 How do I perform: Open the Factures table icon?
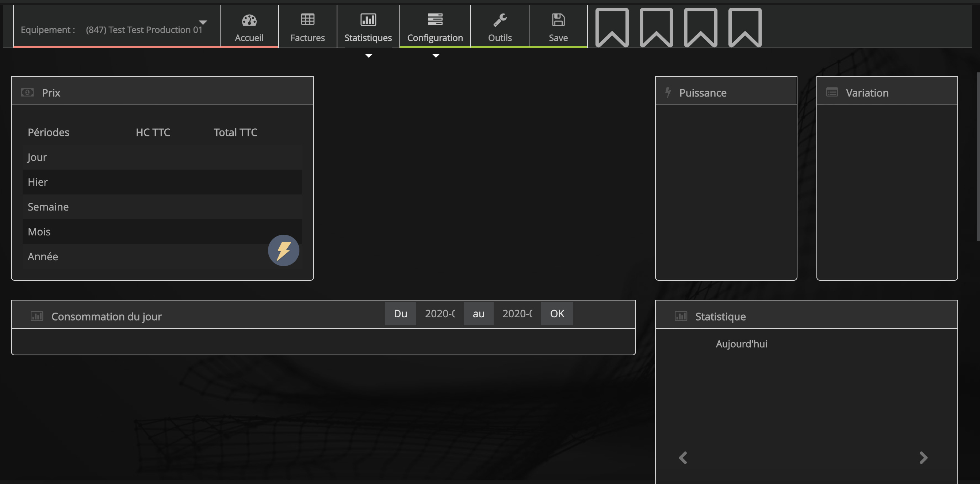[307, 19]
